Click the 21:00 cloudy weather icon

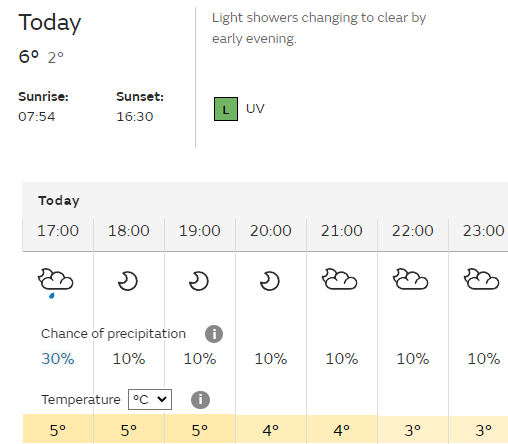click(339, 279)
